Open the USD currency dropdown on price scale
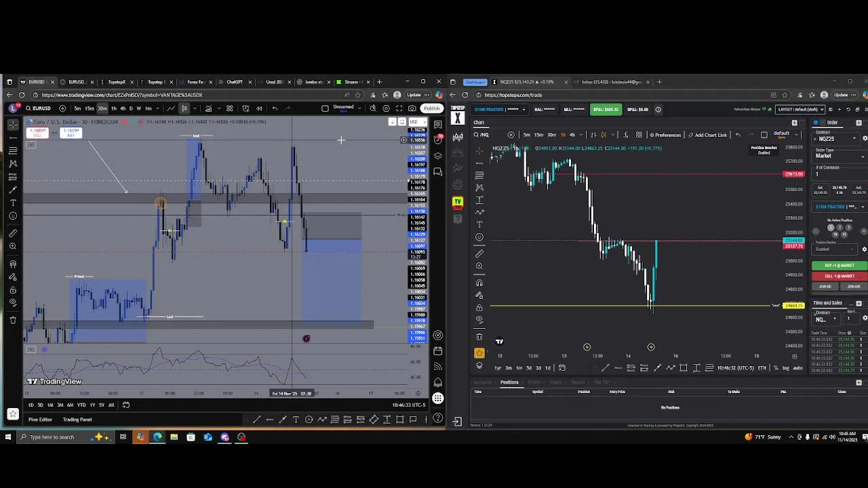Screen dimensions: 868x488 [418, 122]
